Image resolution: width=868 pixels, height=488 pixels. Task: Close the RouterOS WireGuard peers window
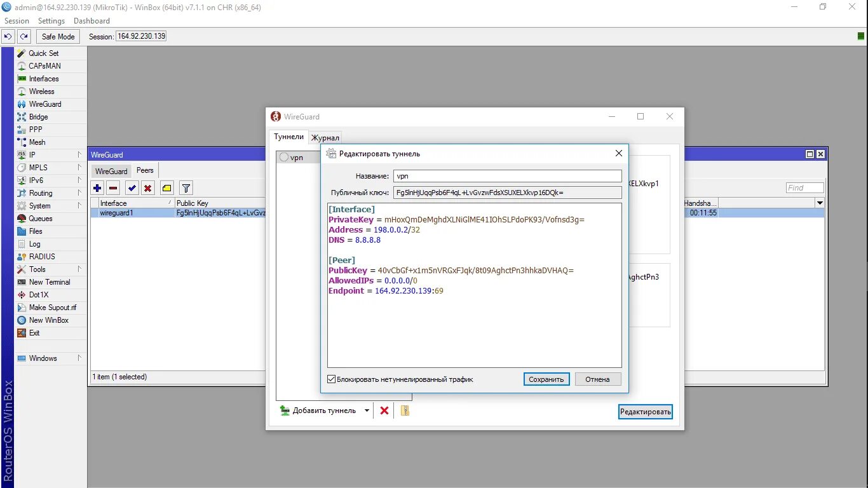[x=820, y=154]
